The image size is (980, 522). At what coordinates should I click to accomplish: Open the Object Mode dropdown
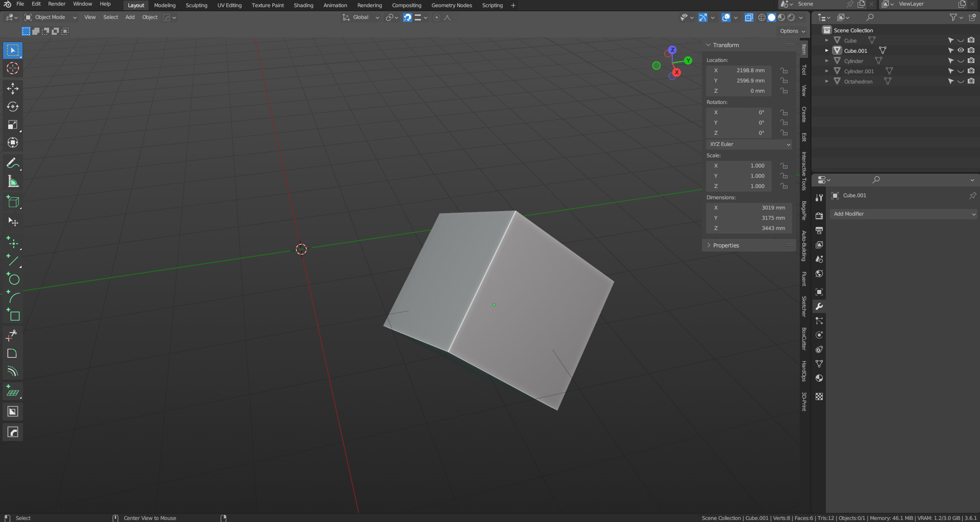click(51, 17)
